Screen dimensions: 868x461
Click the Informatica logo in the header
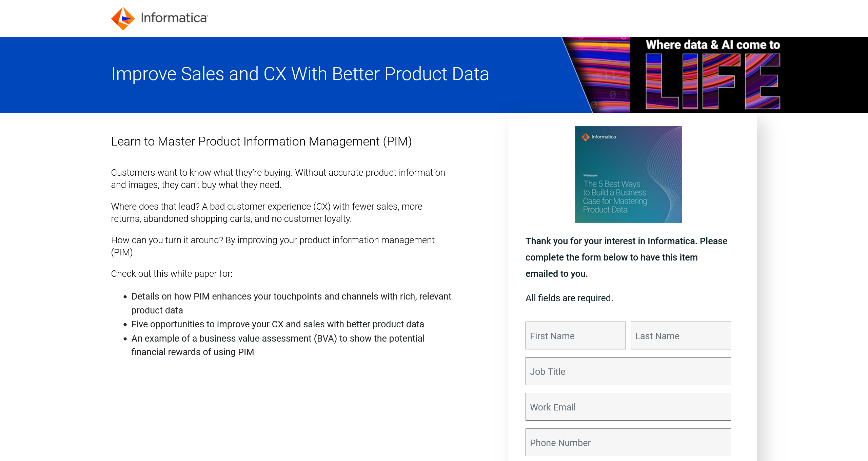coord(159,18)
